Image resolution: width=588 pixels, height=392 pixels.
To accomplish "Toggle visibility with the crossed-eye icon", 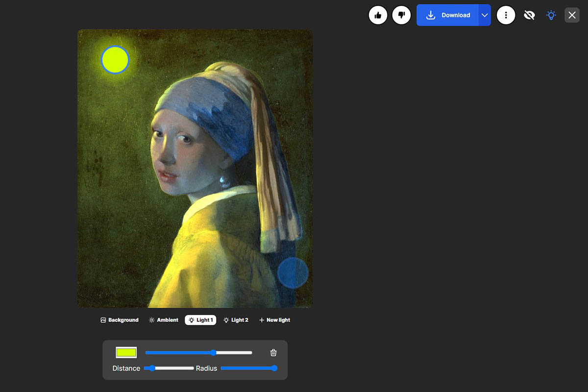I will 529,15.
